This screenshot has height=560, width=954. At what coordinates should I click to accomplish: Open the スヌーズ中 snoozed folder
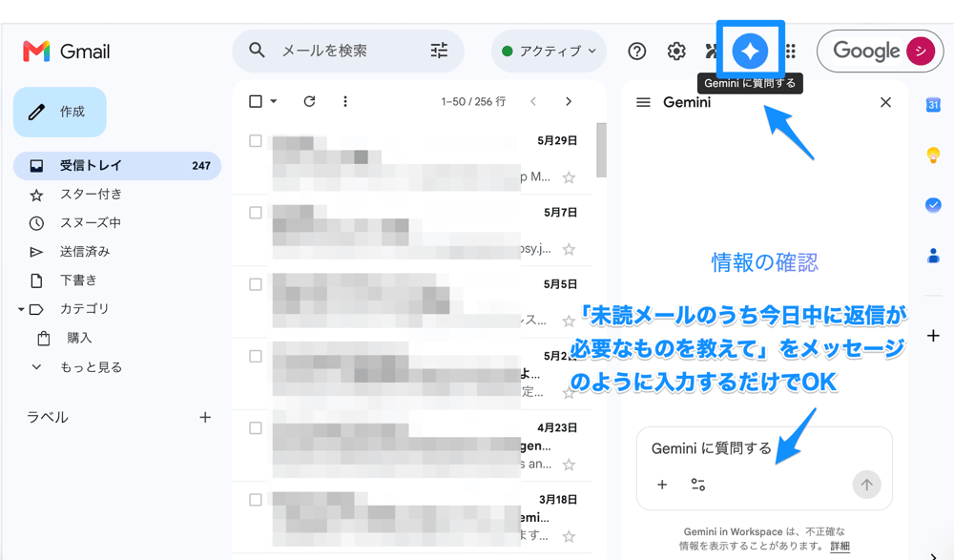click(x=90, y=223)
